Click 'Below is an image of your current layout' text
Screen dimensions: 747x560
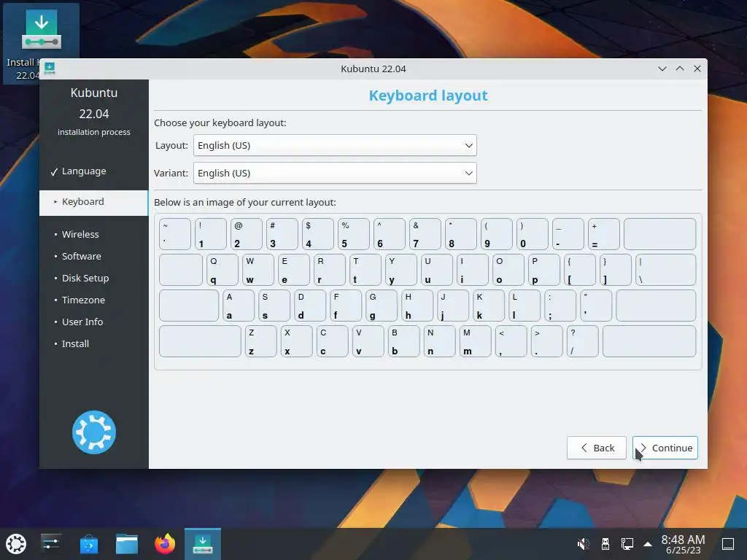[x=245, y=203]
